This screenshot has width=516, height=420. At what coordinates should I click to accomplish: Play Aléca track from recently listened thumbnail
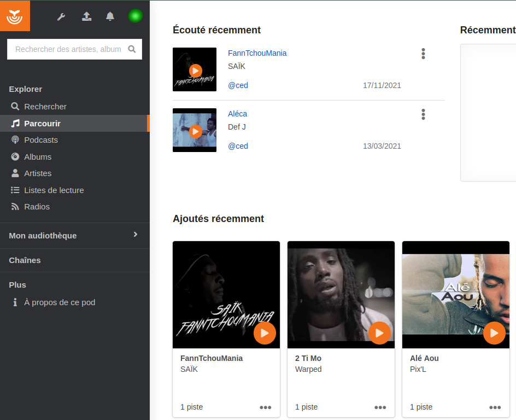point(196,131)
